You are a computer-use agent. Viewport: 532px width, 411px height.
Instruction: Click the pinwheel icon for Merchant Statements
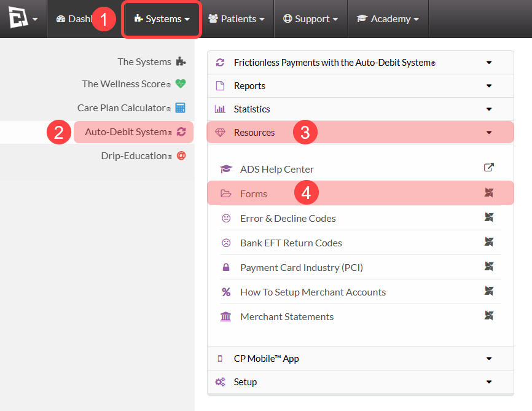tap(488, 316)
